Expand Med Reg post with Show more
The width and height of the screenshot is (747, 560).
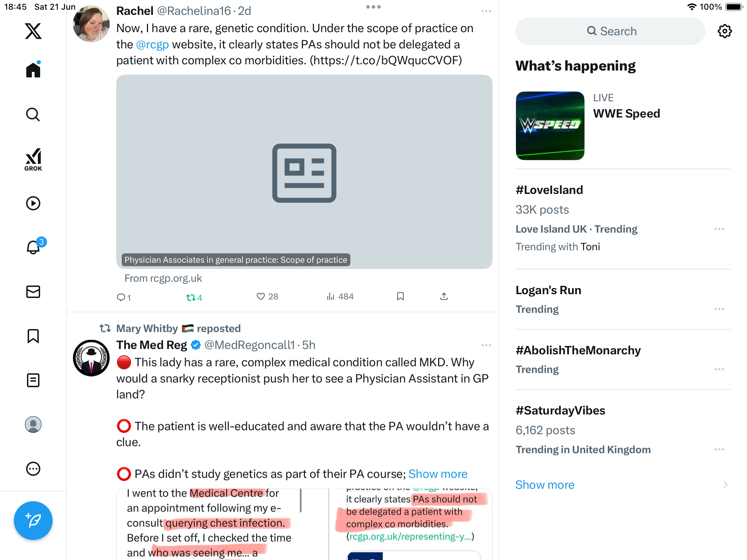click(438, 474)
